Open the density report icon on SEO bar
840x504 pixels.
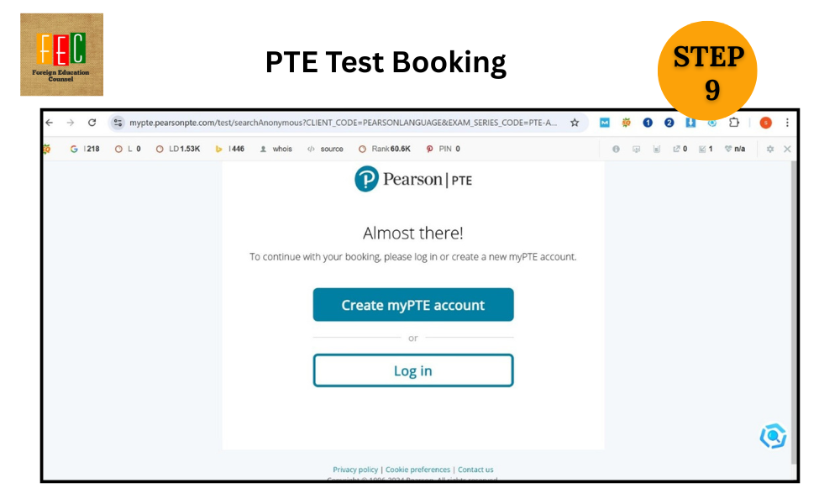tap(656, 149)
